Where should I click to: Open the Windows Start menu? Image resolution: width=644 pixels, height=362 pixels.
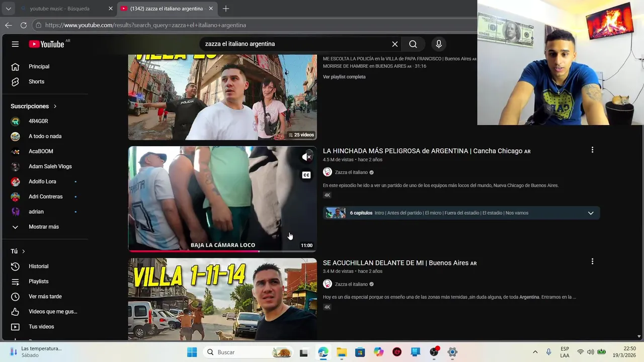click(x=192, y=352)
